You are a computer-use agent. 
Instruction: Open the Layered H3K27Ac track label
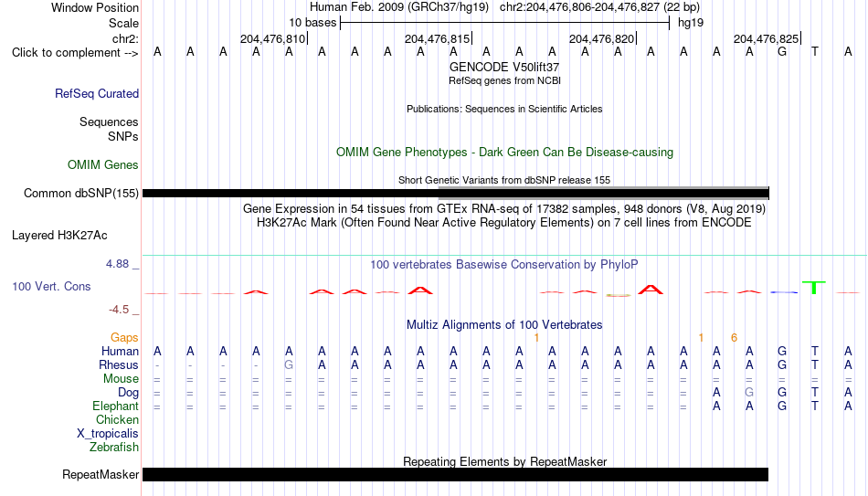coord(59,236)
